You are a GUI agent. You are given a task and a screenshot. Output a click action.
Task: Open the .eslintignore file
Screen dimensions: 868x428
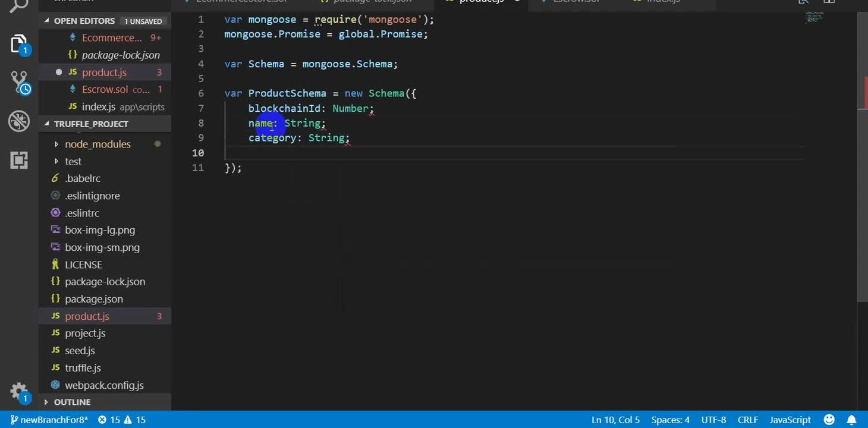(x=92, y=196)
